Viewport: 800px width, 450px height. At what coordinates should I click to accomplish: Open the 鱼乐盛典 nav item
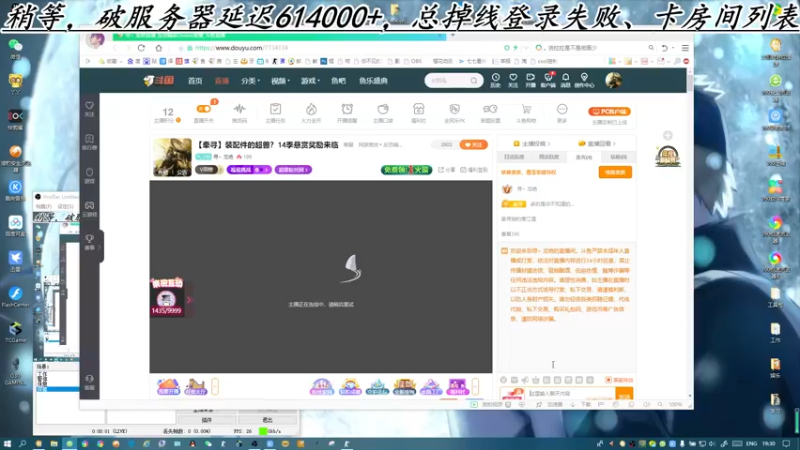373,81
